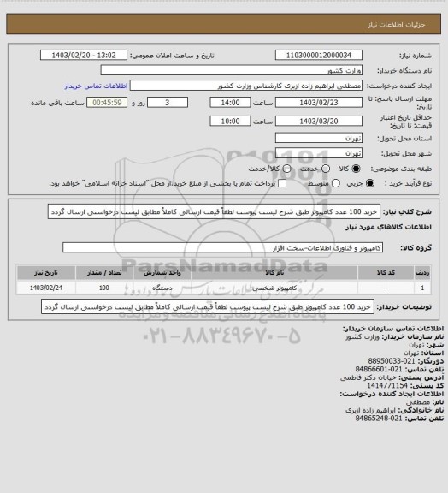Image resolution: width=448 pixels, height=493 pixels.
Task: Click the دستگاه unit cell
Action: pos(162,288)
